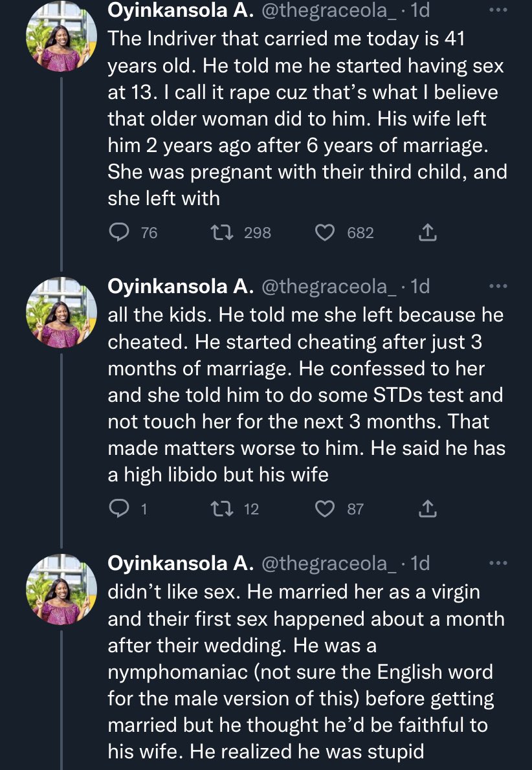
Task: Like the first tweet with 682 likes
Action: point(324,233)
